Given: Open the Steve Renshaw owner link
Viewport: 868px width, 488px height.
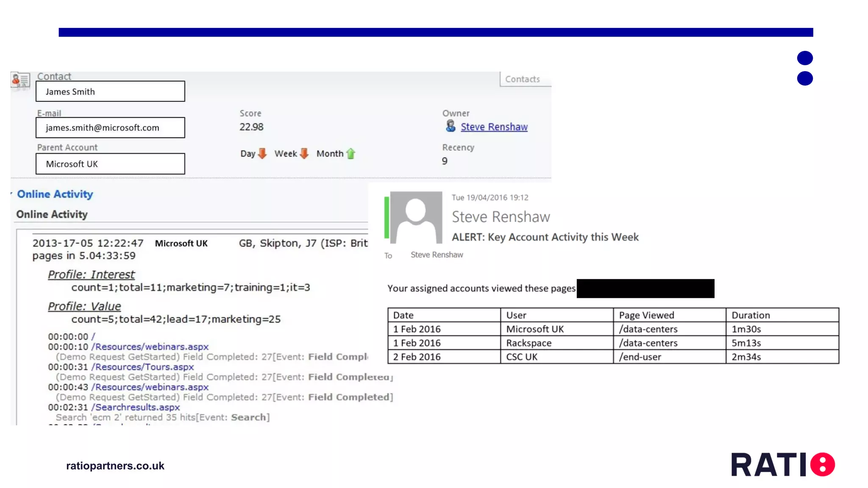Looking at the screenshot, I should pos(494,127).
